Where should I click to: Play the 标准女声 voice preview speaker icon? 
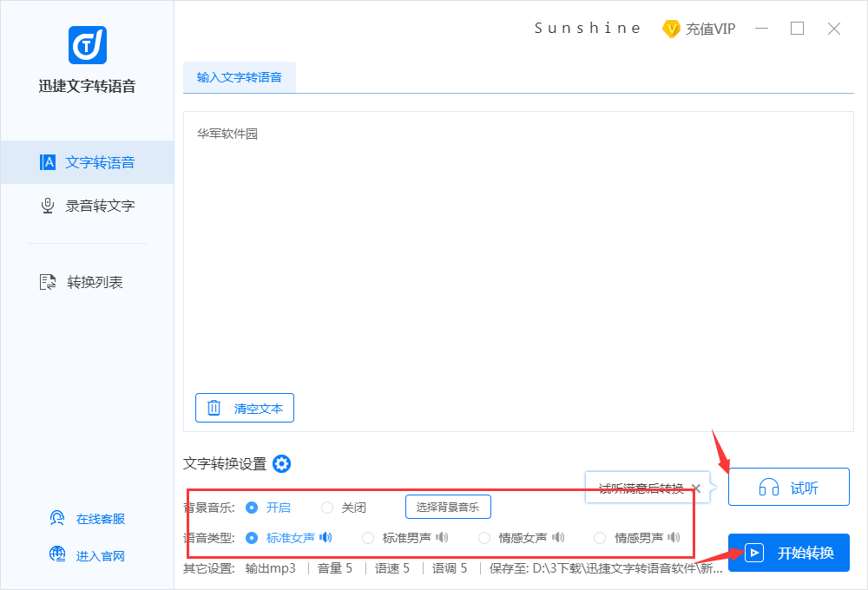325,537
